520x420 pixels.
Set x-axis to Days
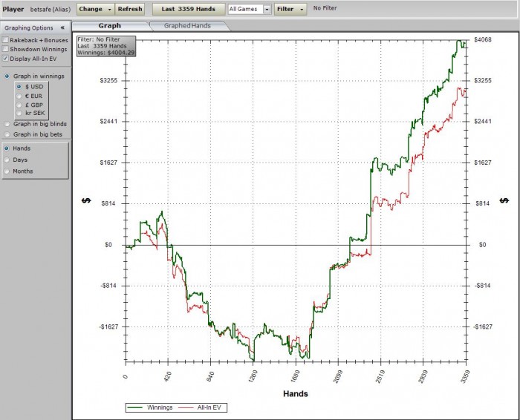6,160
